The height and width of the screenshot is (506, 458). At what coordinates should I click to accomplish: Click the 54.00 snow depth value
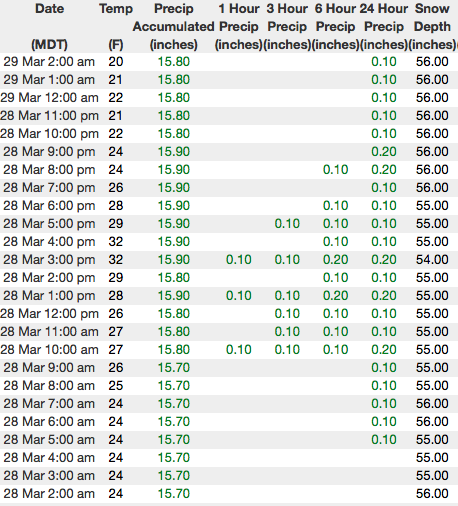432,260
